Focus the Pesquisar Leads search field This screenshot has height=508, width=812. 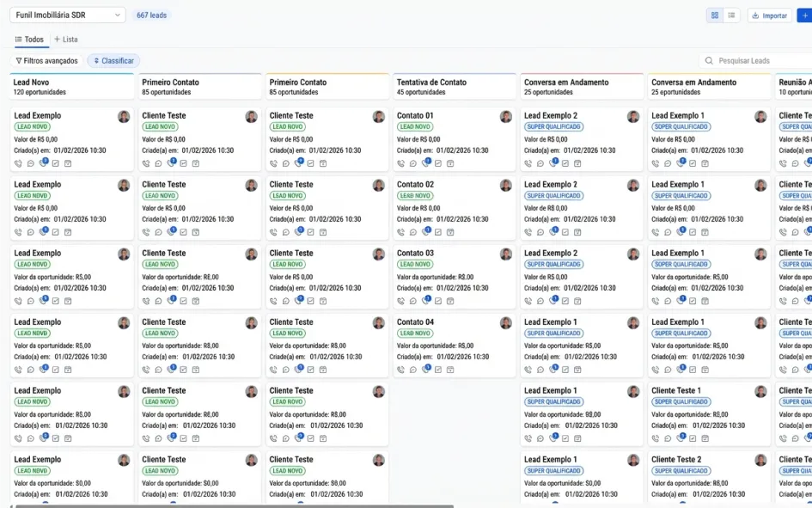coord(756,60)
